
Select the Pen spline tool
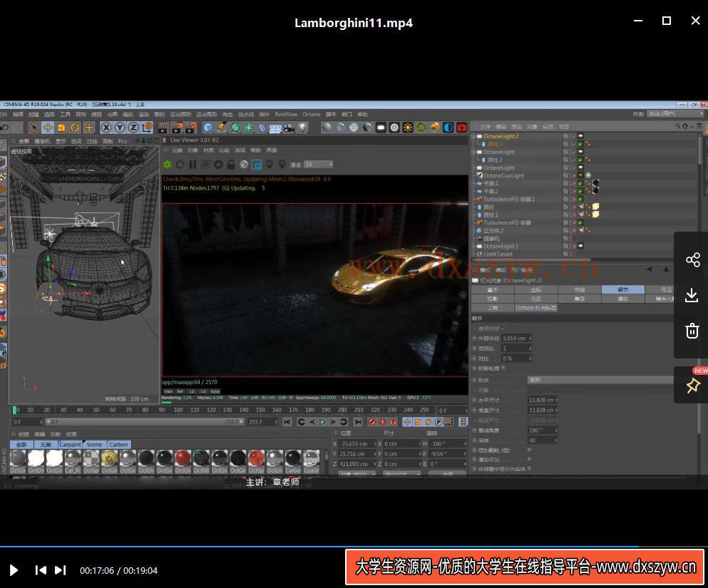(x=222, y=128)
